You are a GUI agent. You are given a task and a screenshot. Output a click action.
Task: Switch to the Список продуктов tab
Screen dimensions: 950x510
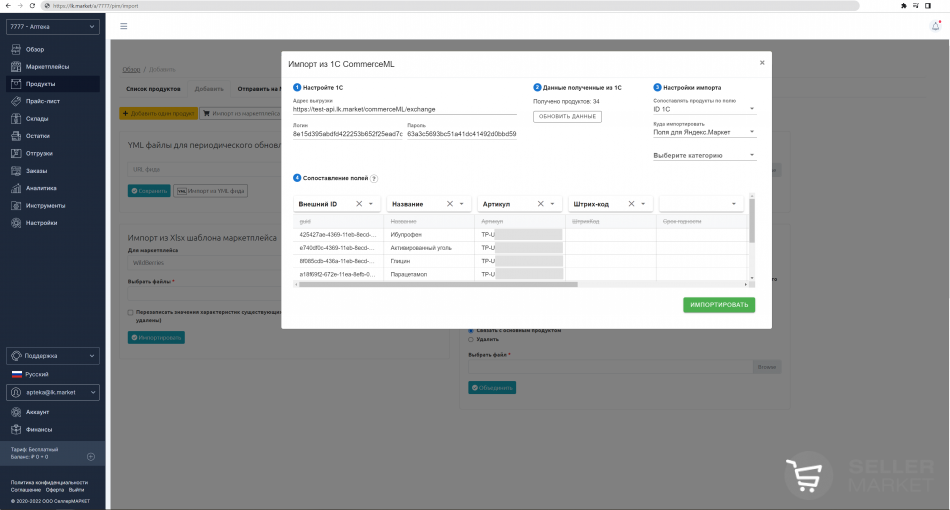click(152, 89)
